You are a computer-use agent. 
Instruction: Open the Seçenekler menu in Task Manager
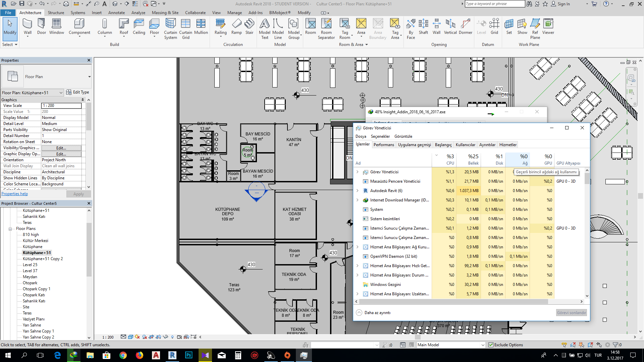tap(380, 136)
